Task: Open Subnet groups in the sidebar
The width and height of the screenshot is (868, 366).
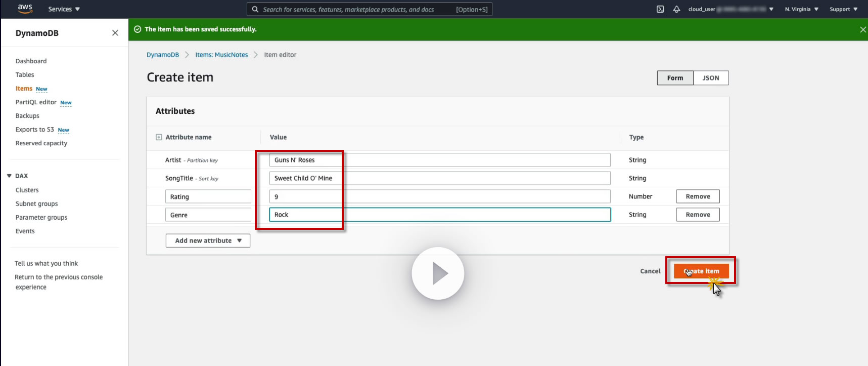Action: coord(36,204)
